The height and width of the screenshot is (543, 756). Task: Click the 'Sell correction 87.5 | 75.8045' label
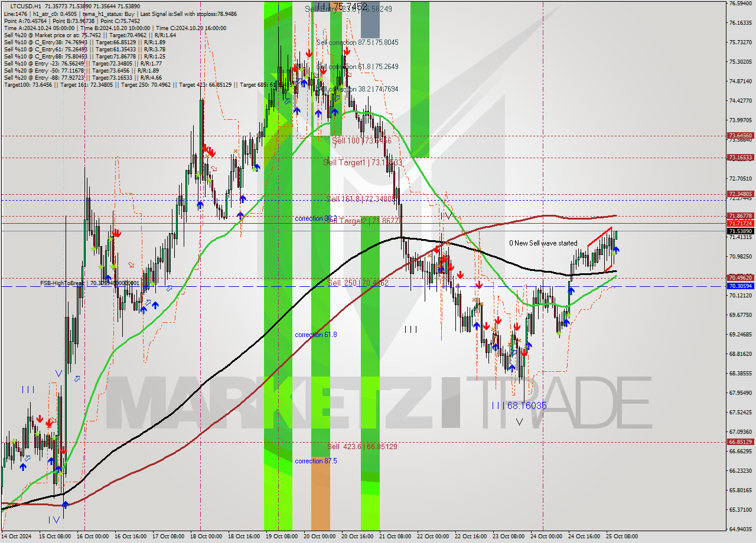357,42
